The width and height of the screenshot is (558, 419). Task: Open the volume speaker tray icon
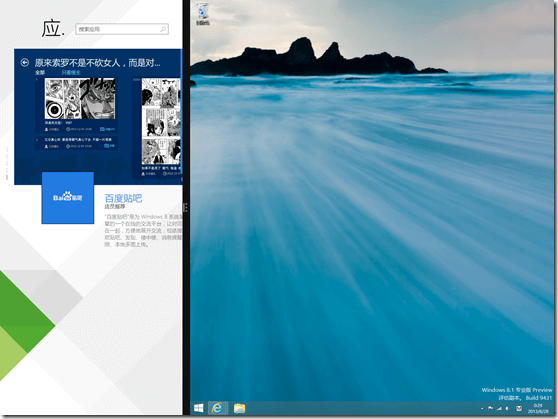507,408
